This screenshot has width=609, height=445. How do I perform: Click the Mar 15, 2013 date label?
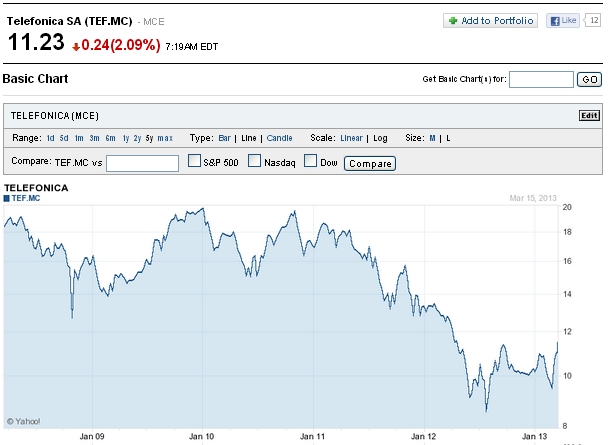[533, 198]
